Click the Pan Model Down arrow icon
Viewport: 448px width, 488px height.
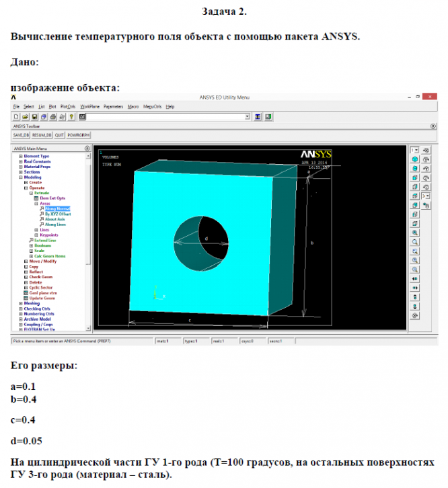414,307
